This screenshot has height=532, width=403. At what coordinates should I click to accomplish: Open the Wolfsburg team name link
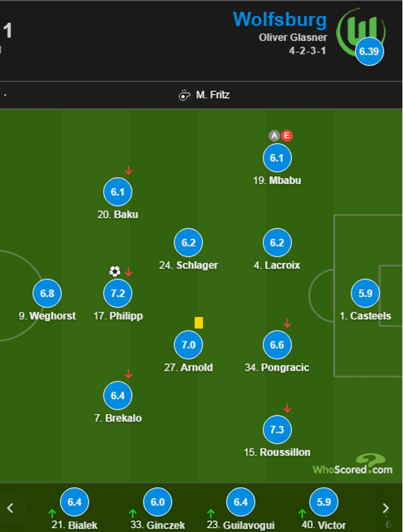280,19
